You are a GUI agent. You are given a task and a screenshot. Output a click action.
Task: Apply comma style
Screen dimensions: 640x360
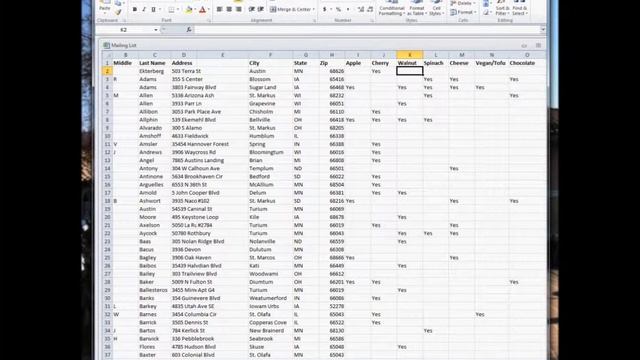coord(348,9)
